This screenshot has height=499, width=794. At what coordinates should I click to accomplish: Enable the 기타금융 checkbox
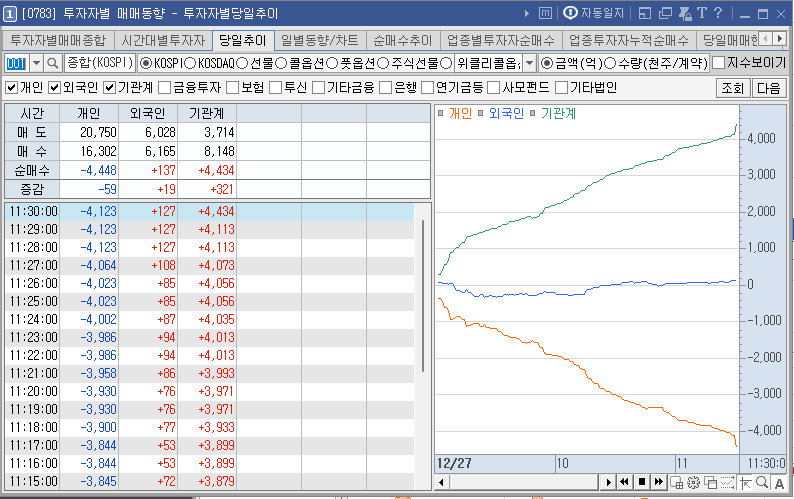pyautogui.click(x=319, y=88)
